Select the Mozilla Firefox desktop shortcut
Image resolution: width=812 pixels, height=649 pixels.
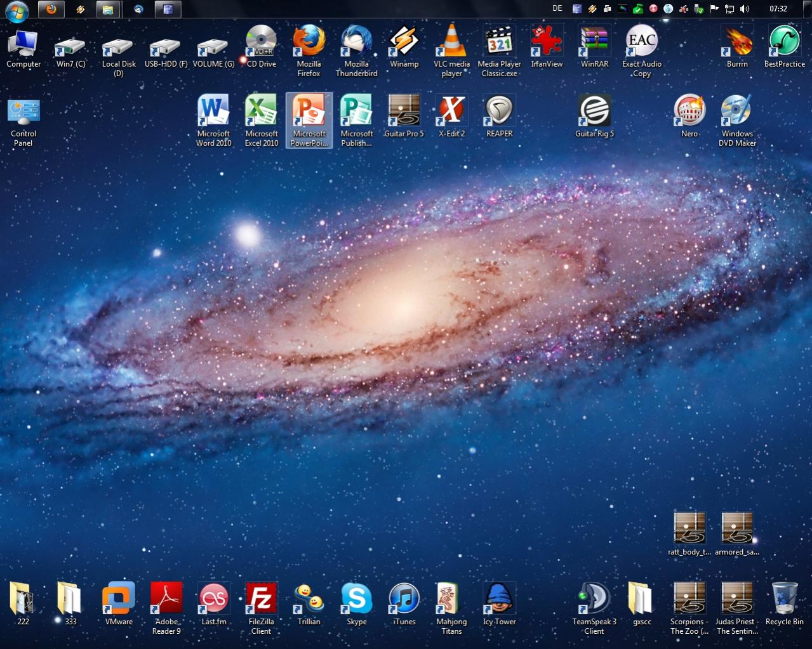tap(309, 42)
